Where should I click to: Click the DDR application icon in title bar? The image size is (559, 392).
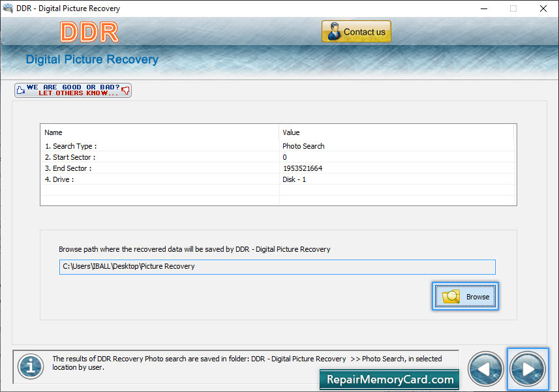[x=8, y=8]
